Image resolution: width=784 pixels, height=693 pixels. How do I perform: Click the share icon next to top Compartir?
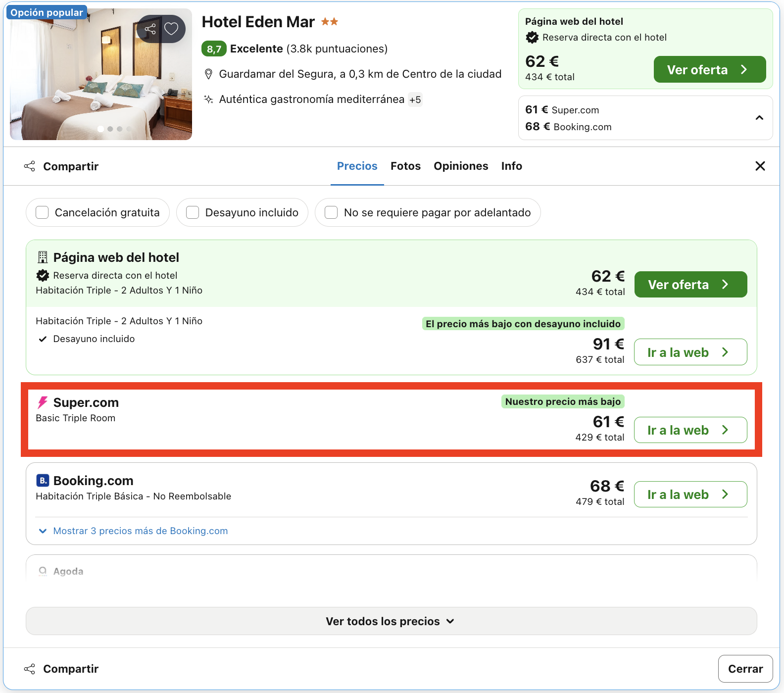click(30, 166)
